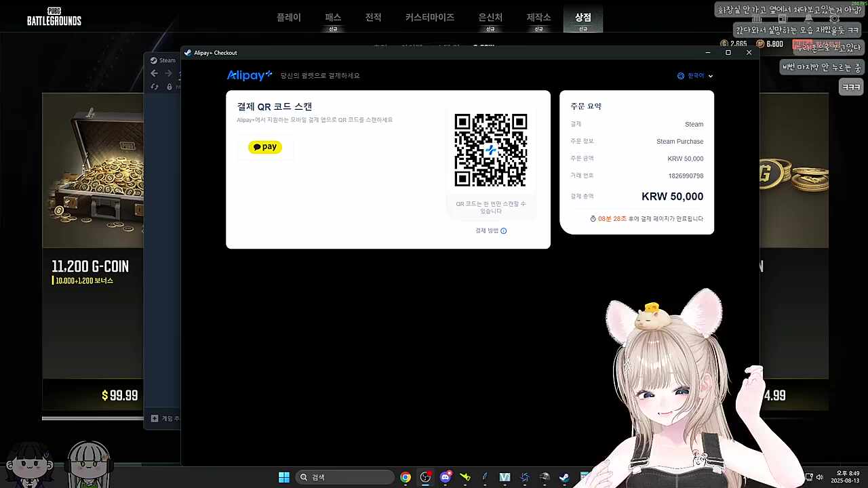The width and height of the screenshot is (868, 488).
Task: Open the taskbar clock showing 8:49
Action: pos(847,477)
